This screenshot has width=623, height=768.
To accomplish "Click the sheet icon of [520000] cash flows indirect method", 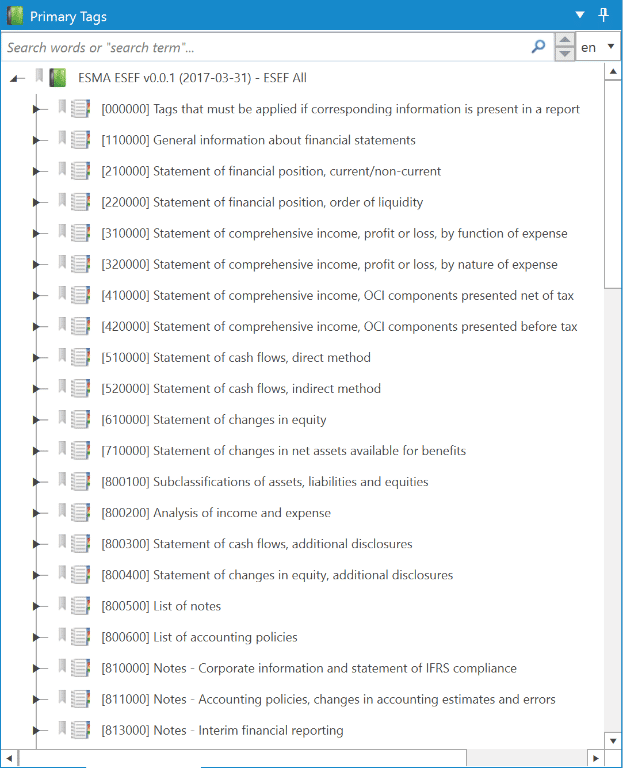I will click(x=80, y=388).
